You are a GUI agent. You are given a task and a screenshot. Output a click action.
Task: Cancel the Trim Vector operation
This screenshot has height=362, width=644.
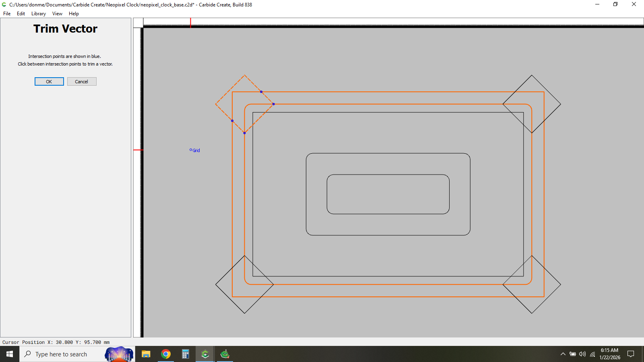pos(82,82)
